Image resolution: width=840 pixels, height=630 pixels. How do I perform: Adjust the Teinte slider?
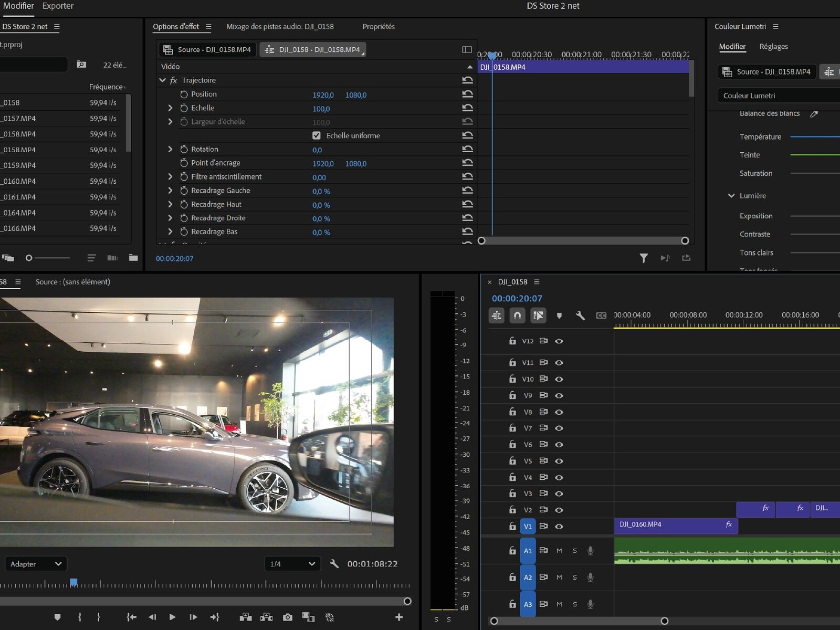[x=815, y=155]
